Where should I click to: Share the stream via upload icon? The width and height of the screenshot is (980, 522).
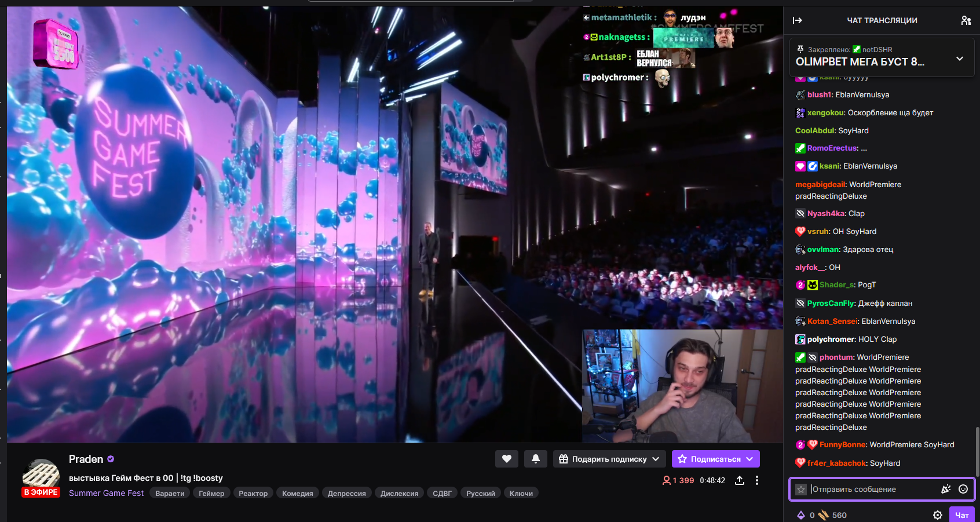[x=740, y=480]
